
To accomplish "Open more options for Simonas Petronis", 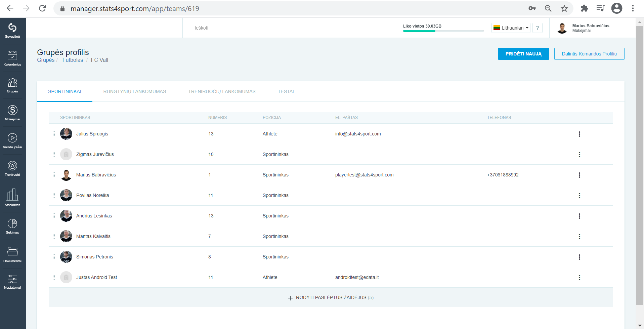I will tap(579, 257).
